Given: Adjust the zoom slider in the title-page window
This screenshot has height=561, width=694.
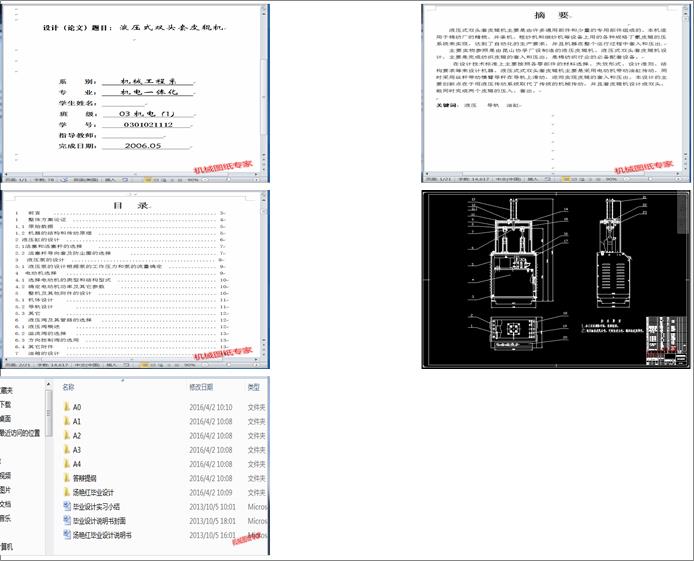Looking at the screenshot, I should tap(228, 180).
